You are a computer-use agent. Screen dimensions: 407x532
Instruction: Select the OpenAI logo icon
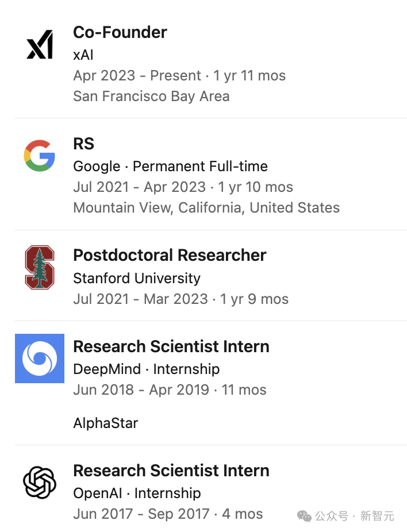coord(39,482)
